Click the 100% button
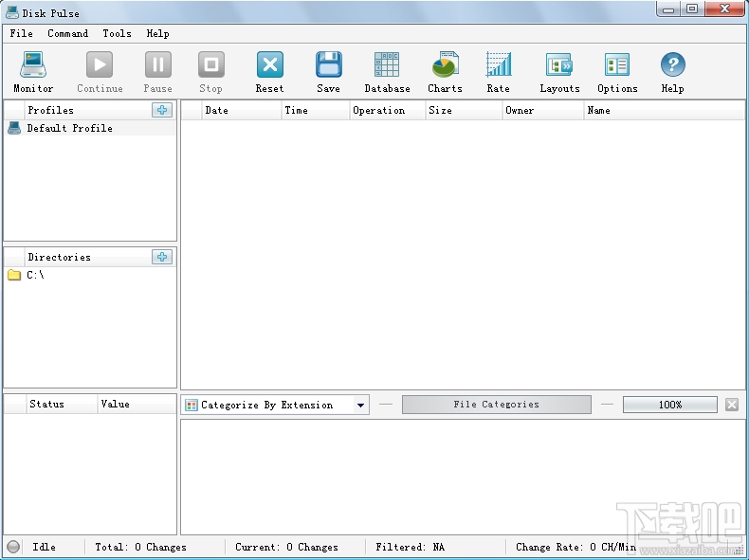Image resolution: width=749 pixels, height=560 pixels. tap(670, 405)
